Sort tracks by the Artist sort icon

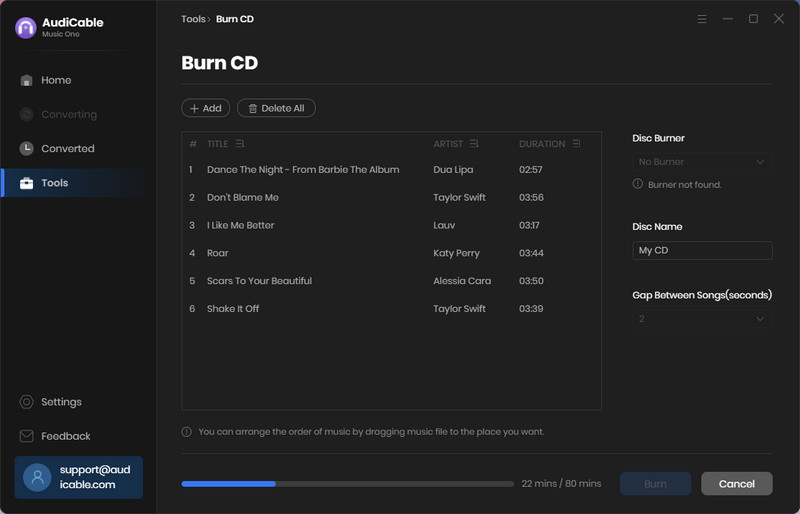click(474, 144)
